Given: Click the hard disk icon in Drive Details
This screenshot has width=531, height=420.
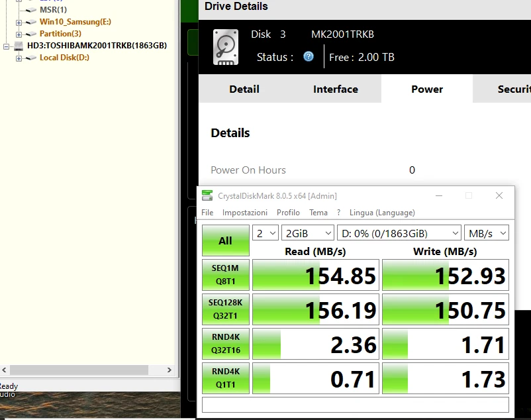Looking at the screenshot, I should point(226,48).
